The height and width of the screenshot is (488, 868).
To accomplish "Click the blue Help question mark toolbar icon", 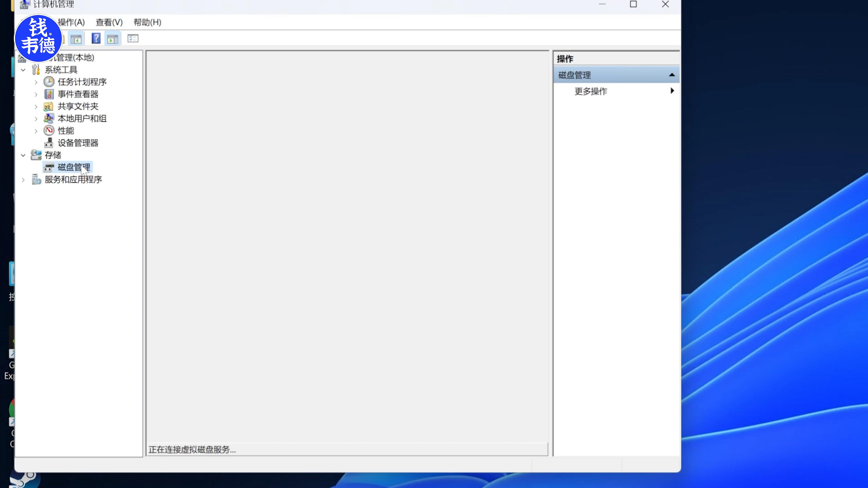I will (96, 38).
